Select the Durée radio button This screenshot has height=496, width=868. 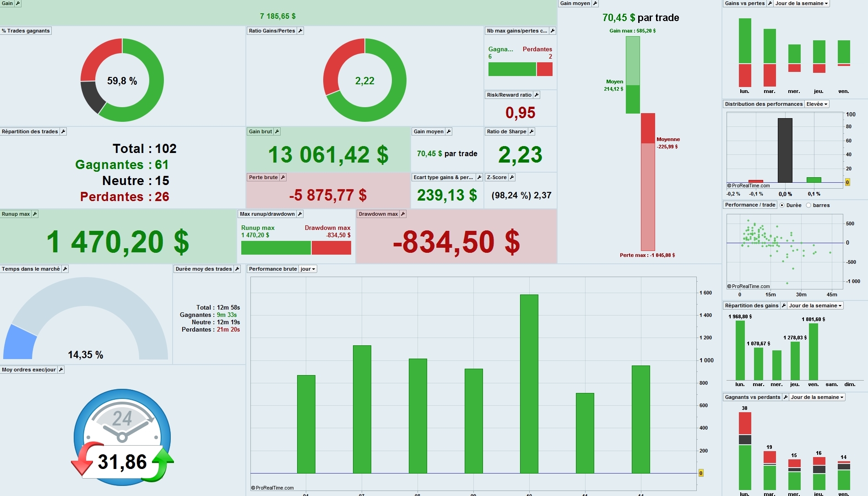pyautogui.click(x=782, y=205)
